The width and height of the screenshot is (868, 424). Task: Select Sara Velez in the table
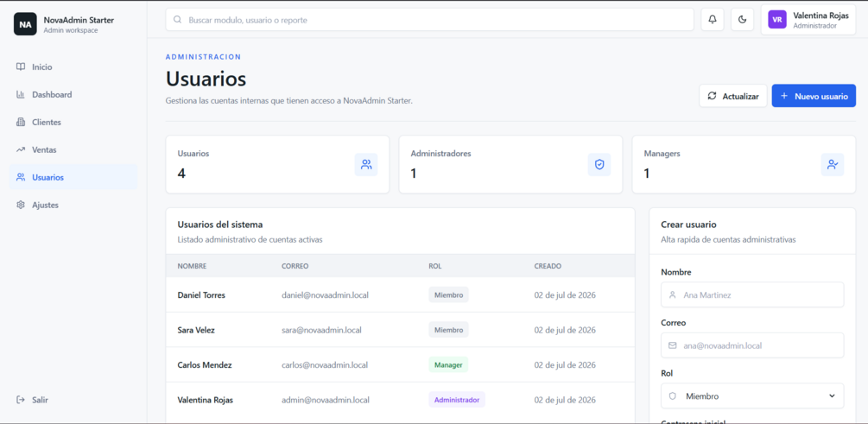196,330
